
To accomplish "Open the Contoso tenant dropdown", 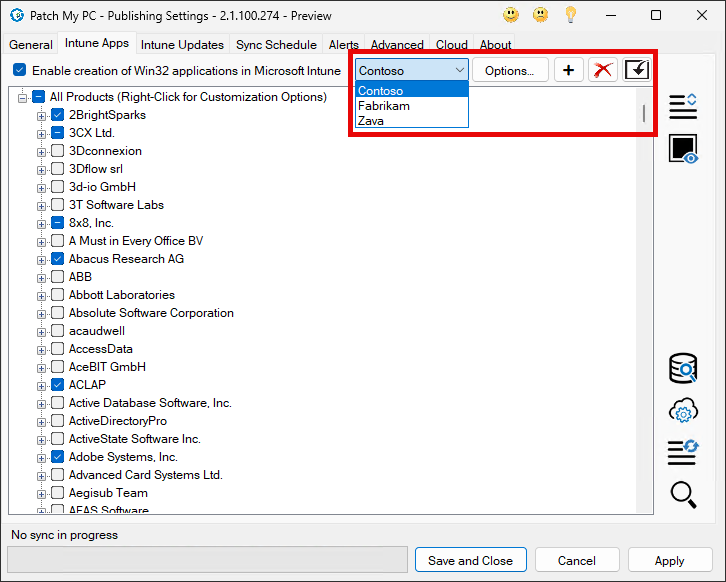I will (412, 70).
